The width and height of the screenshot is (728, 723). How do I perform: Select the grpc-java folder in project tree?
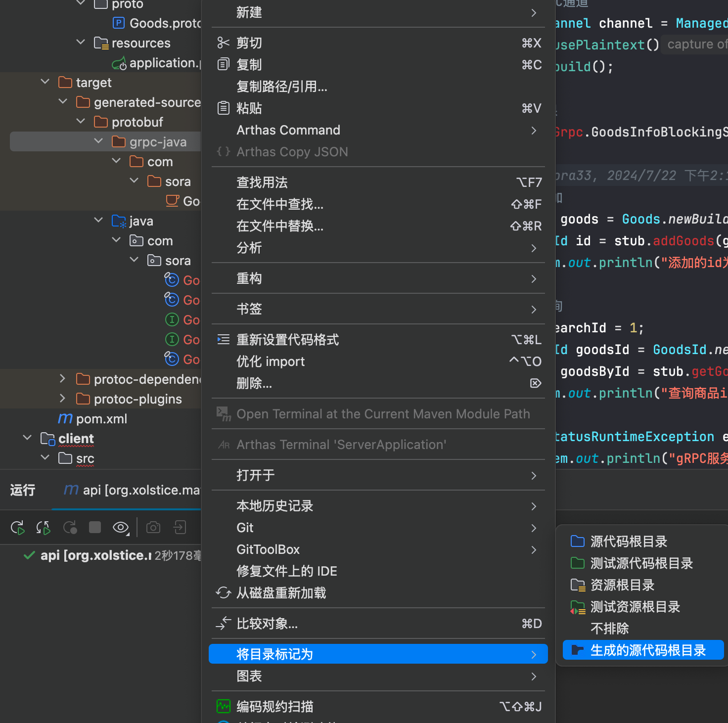(x=158, y=142)
